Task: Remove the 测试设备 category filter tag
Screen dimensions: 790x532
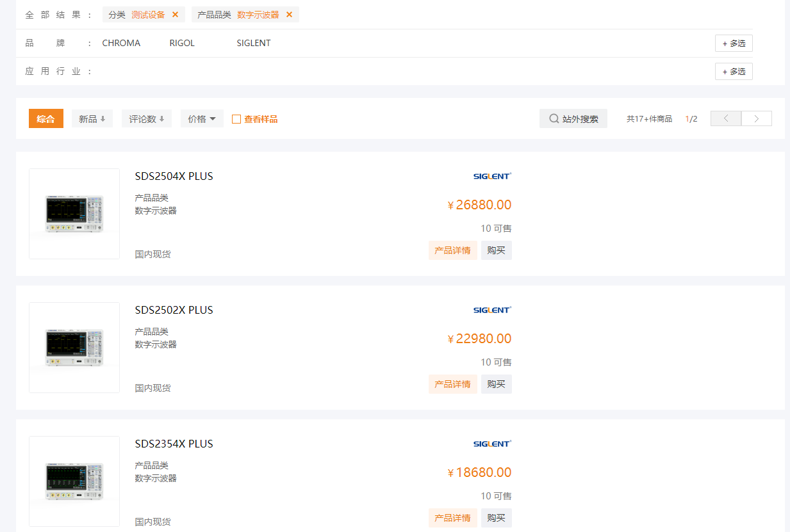Action: point(175,15)
